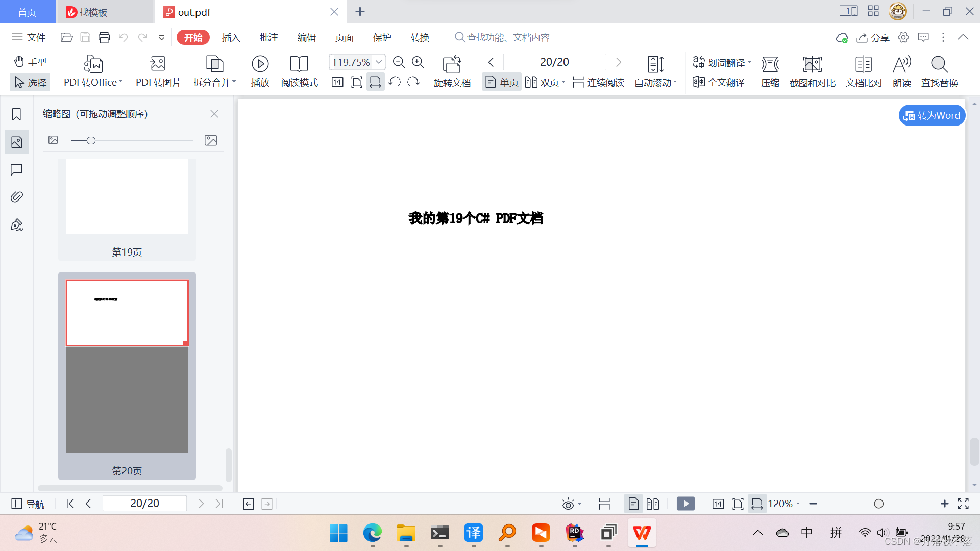Screen dimensions: 980x551
Task: Open attachments paperclip panel
Action: (16, 197)
